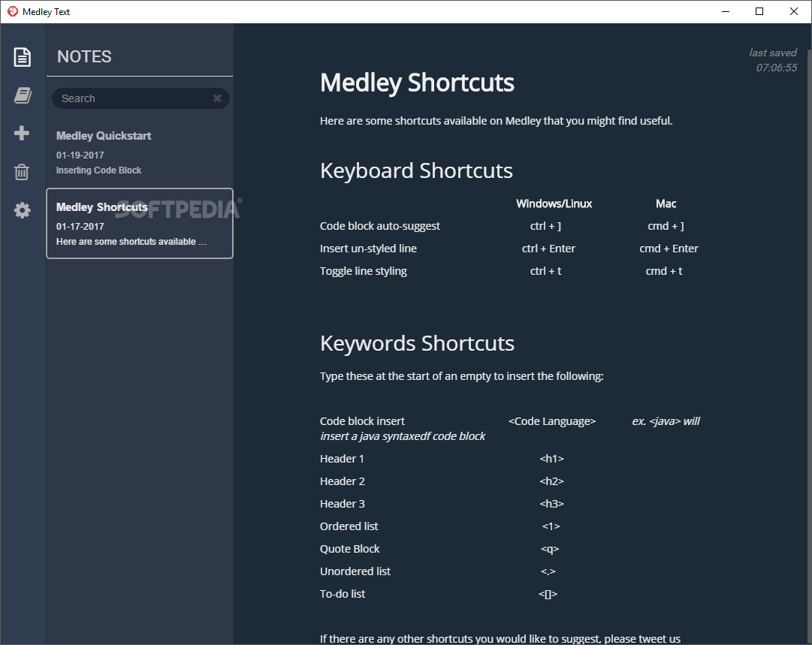812x645 pixels.
Task: Click the Mac column header
Action: (x=666, y=203)
